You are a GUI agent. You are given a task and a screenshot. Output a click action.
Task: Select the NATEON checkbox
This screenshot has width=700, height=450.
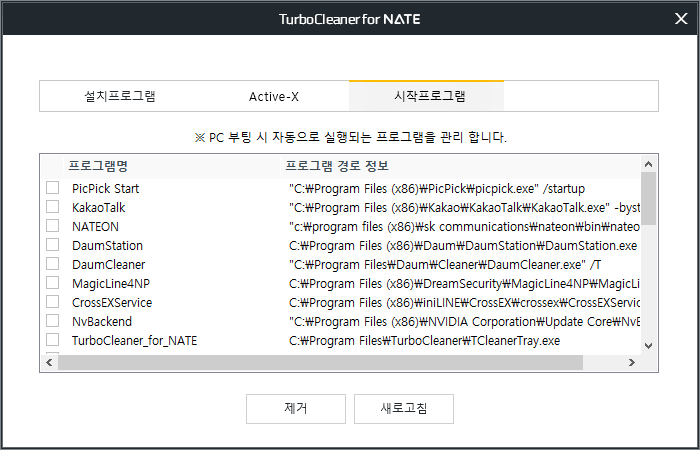[x=52, y=225]
